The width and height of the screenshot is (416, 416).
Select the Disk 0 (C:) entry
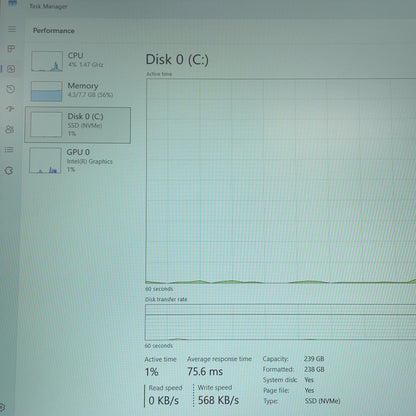(78, 125)
